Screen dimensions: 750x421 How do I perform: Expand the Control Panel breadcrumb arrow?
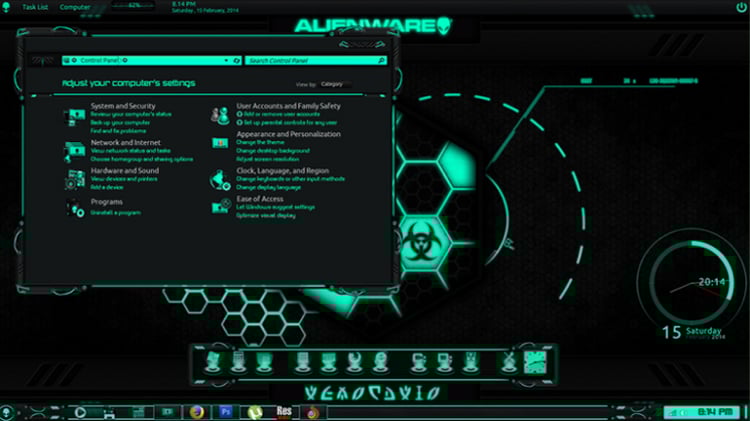click(125, 60)
